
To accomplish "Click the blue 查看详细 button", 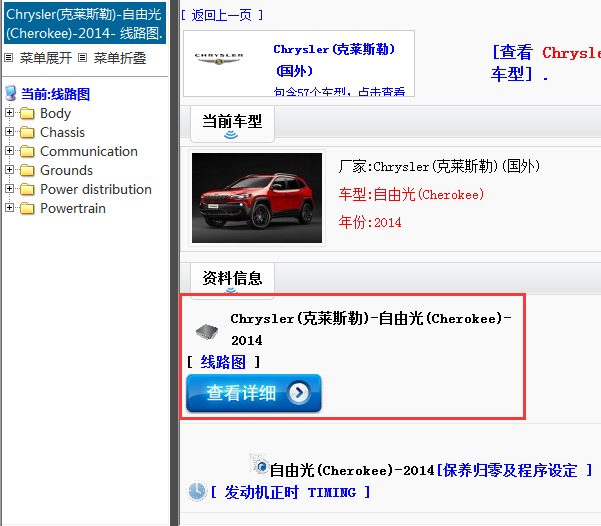I will (254, 393).
